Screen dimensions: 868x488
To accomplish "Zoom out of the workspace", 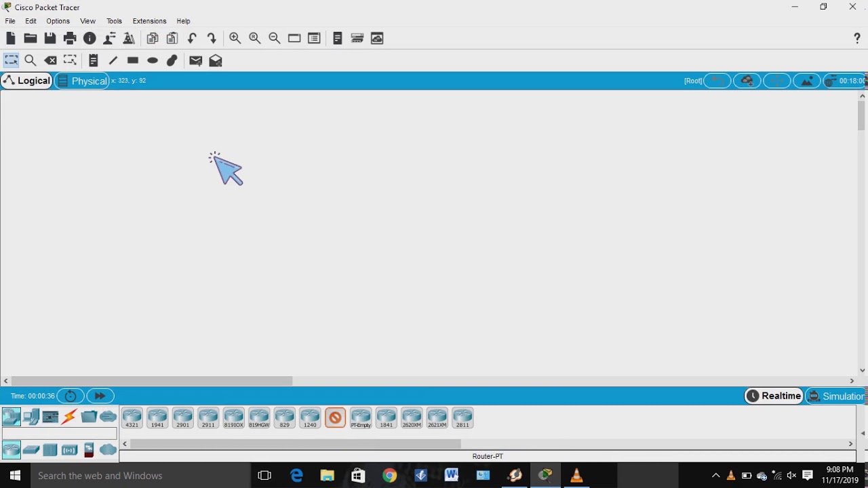I will pos(275,39).
